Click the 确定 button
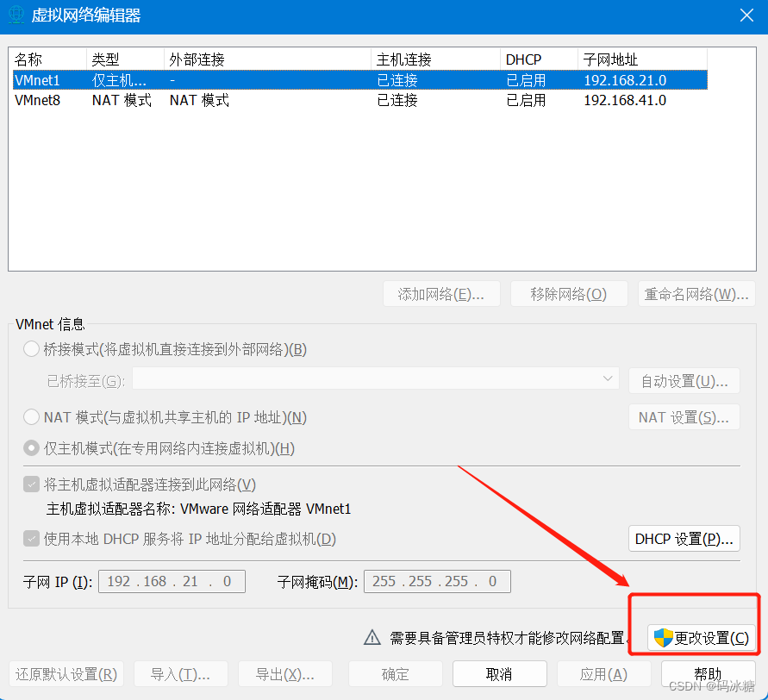The width and height of the screenshot is (768, 700). (x=396, y=674)
